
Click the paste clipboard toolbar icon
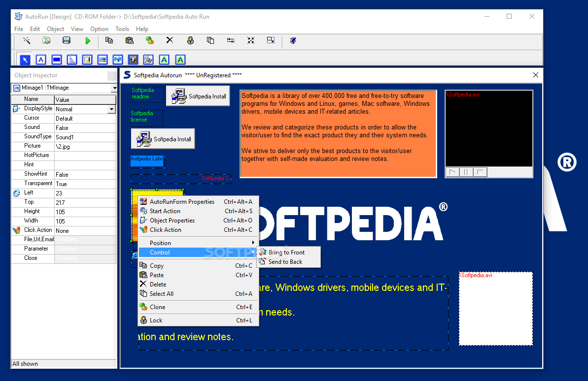coord(129,40)
